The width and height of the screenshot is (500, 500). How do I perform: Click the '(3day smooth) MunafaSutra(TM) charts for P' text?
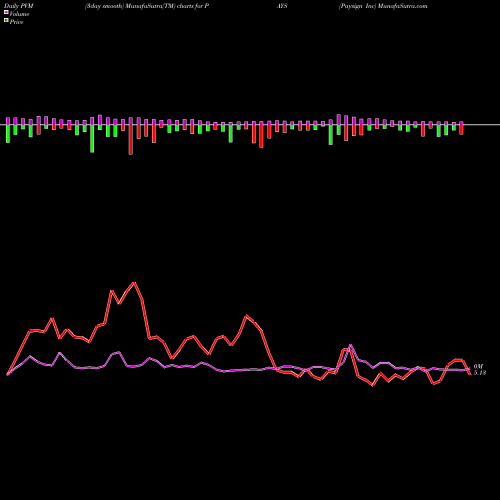pyautogui.click(x=147, y=6)
